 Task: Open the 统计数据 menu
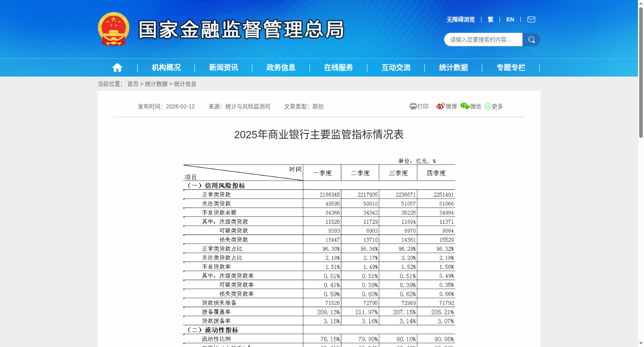pos(454,68)
